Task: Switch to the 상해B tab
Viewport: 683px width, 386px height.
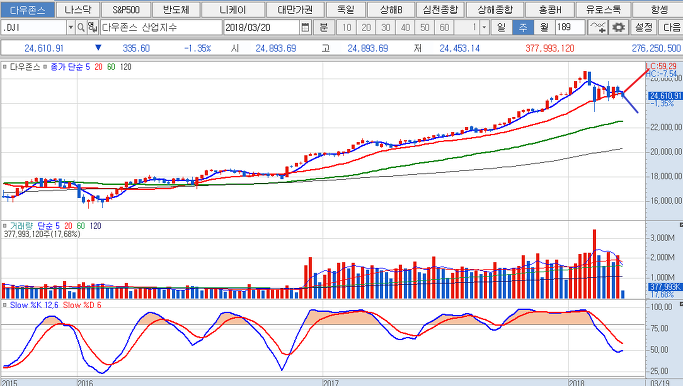Action: point(391,10)
